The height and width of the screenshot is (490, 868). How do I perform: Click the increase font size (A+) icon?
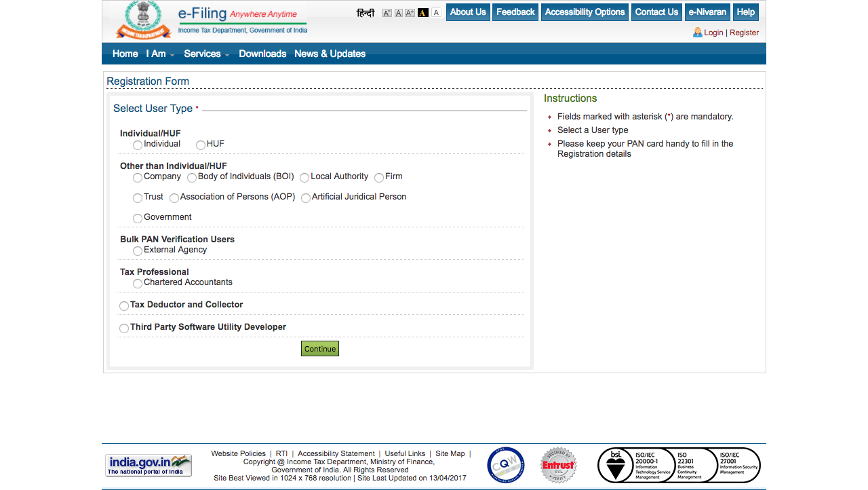tap(410, 12)
